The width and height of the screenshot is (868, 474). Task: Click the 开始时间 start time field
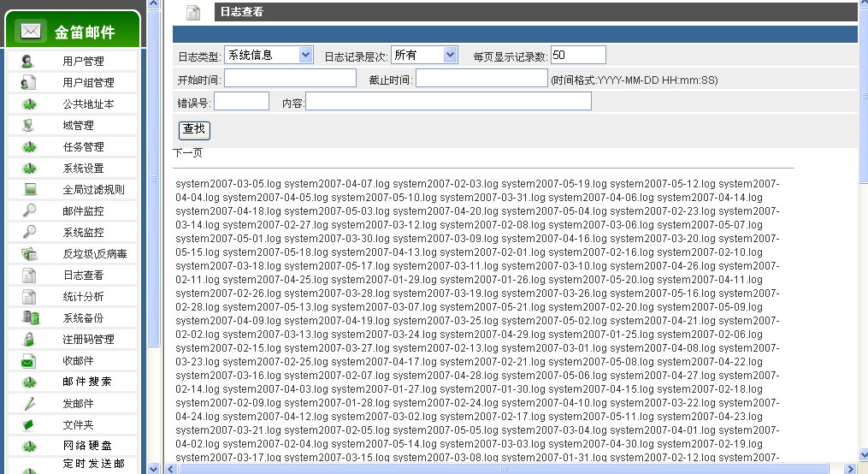290,79
